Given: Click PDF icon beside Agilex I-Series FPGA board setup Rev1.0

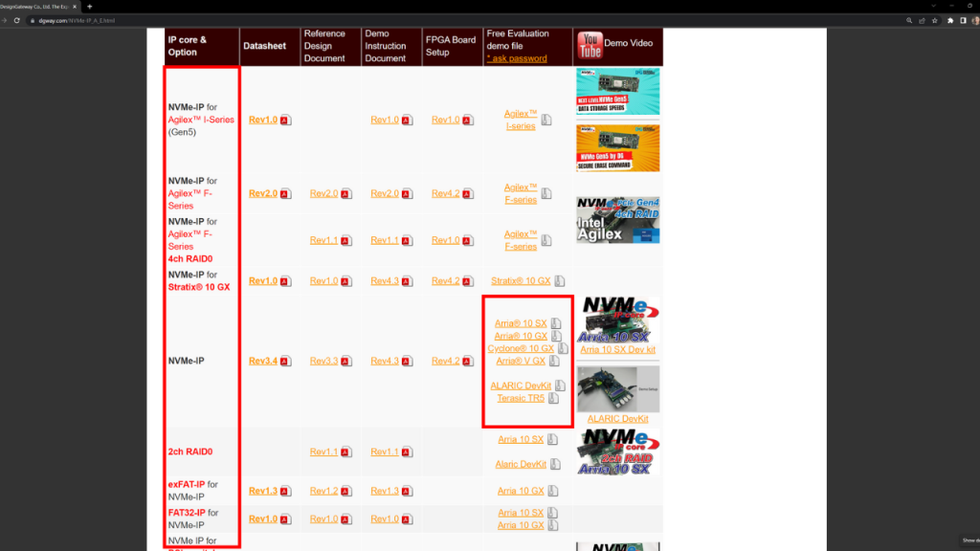Looking at the screenshot, I should tap(468, 120).
